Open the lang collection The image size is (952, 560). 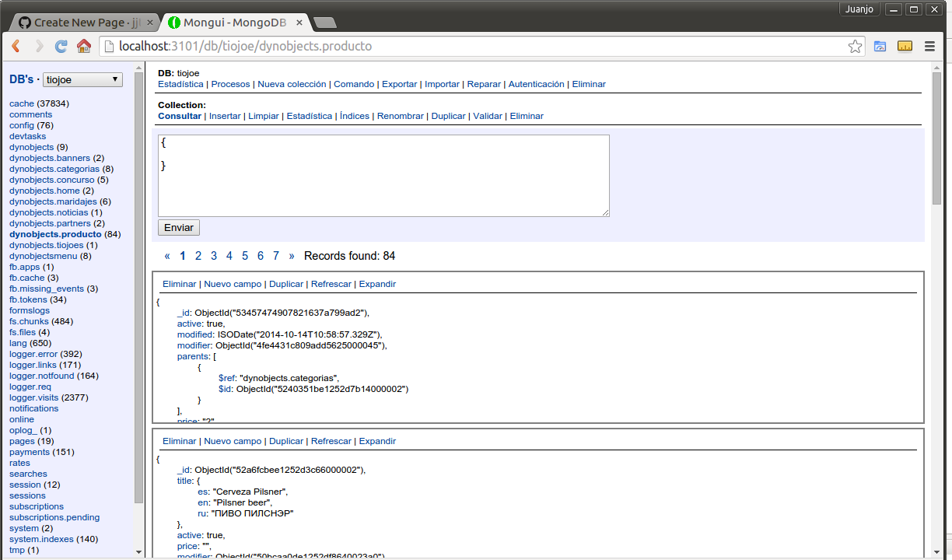17,343
